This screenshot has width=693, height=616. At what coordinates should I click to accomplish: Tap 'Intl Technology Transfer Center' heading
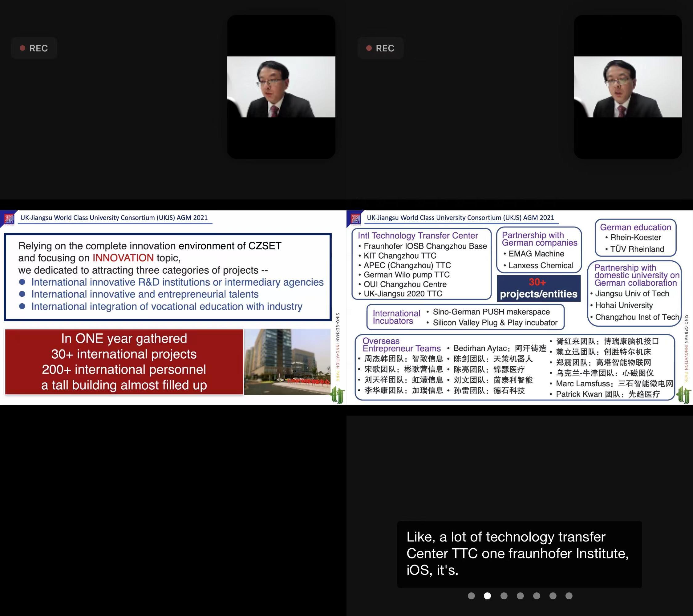[418, 236]
